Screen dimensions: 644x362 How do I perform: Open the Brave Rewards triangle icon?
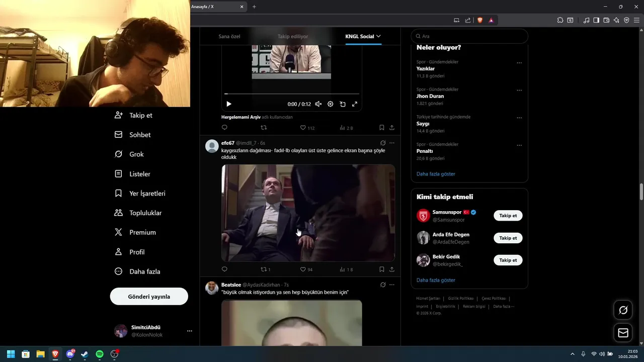[x=491, y=20]
